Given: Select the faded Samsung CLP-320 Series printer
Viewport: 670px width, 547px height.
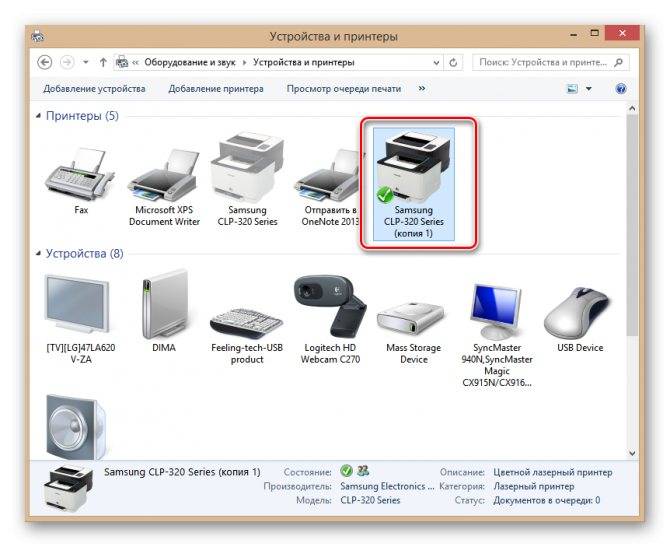Looking at the screenshot, I should [247, 168].
